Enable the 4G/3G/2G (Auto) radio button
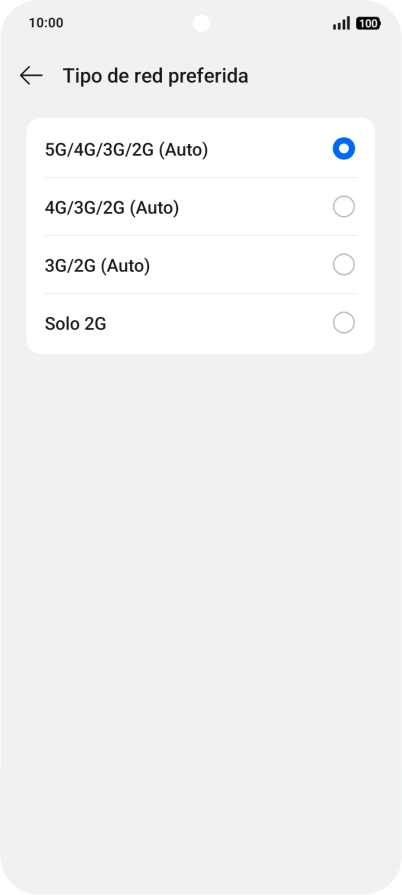 click(344, 207)
